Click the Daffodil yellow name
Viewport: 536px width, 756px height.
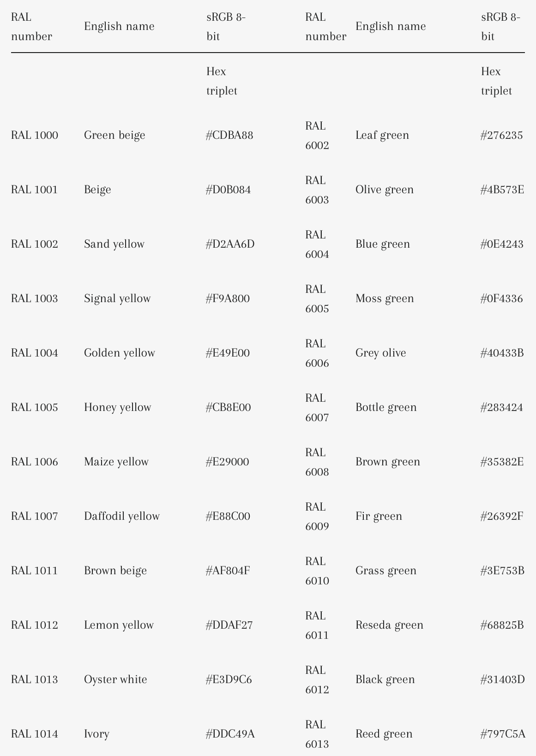point(122,516)
